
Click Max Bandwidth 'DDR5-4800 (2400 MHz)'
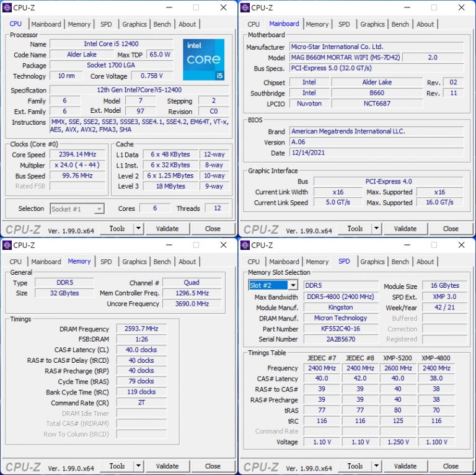click(341, 297)
